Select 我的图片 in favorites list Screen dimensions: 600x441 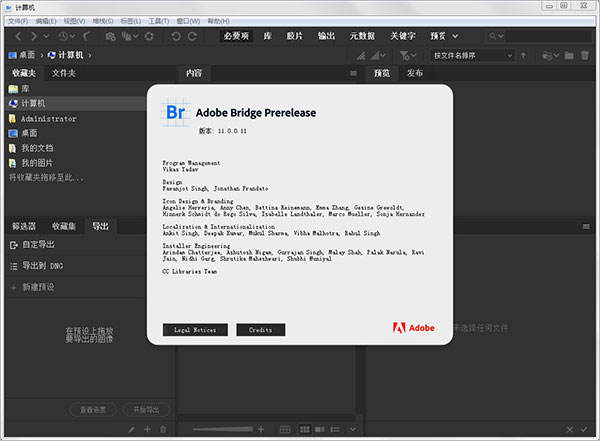pyautogui.click(x=75, y=163)
